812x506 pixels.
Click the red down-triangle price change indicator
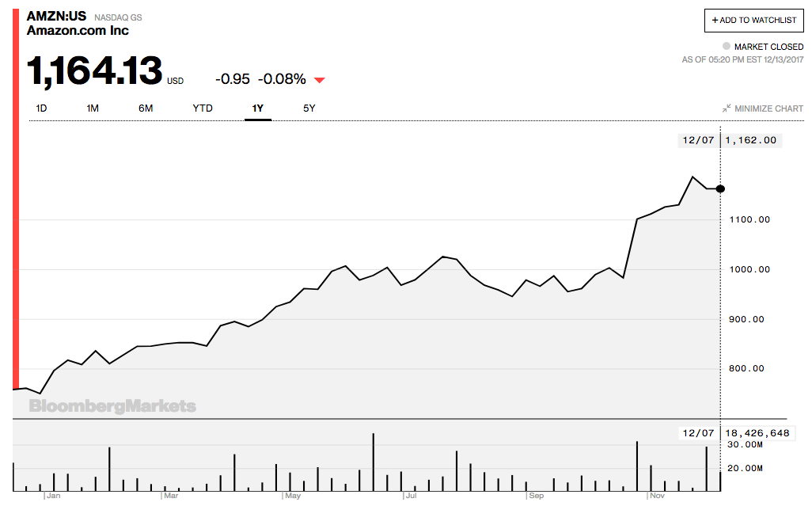319,80
